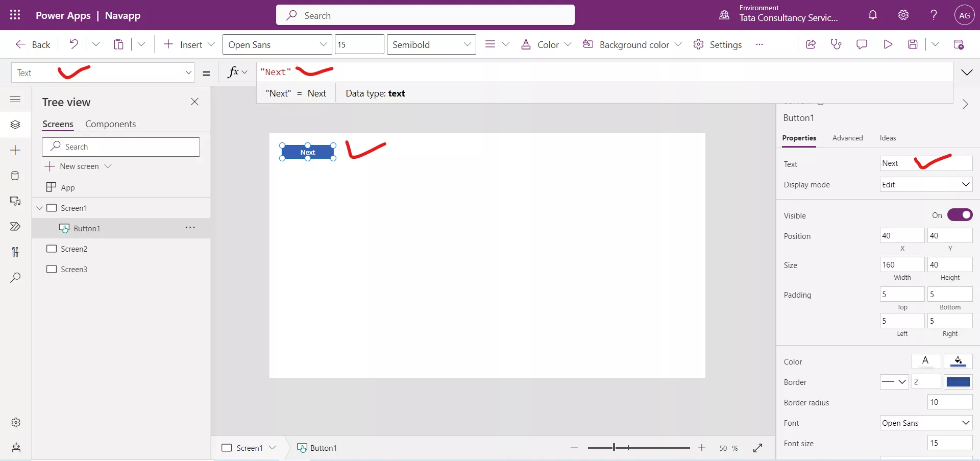Viewport: 980px width, 461px height.
Task: Click the Border radius input field
Action: click(x=950, y=402)
